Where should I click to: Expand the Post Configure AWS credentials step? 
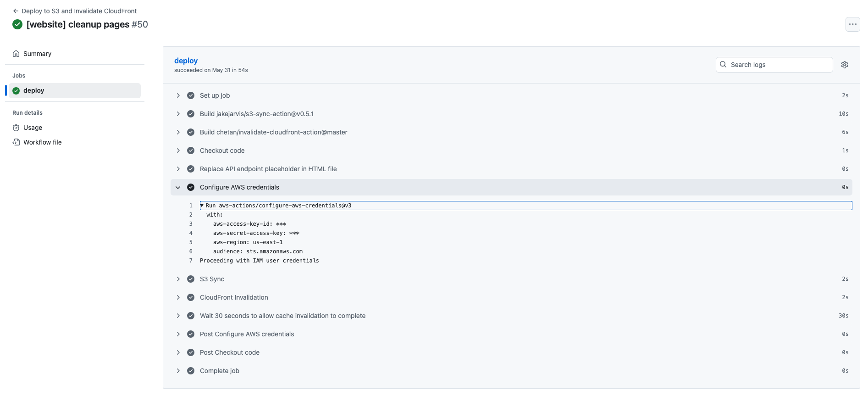511,334
